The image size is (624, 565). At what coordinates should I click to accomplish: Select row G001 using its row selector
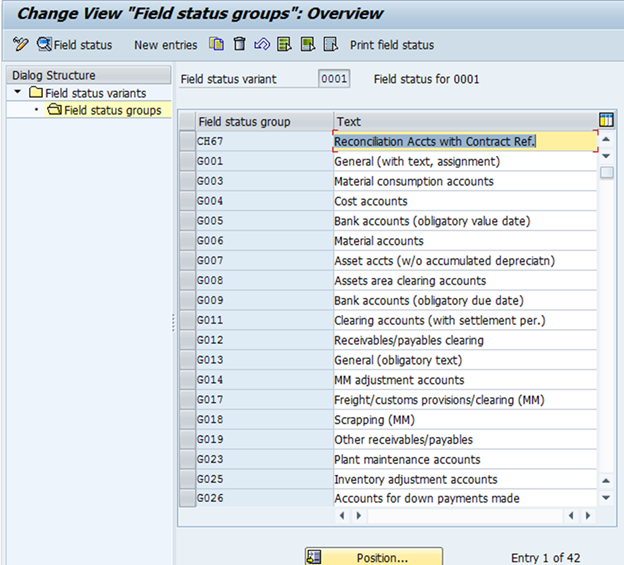click(x=187, y=161)
